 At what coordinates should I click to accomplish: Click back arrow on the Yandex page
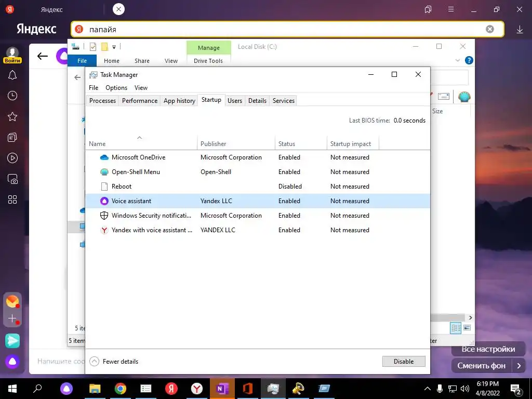43,56
